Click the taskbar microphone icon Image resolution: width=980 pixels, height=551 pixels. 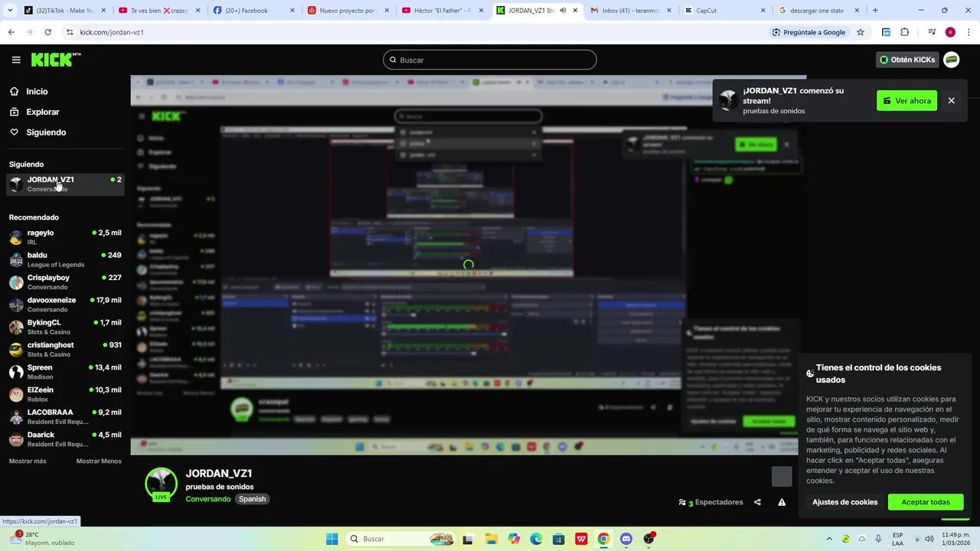(x=878, y=539)
